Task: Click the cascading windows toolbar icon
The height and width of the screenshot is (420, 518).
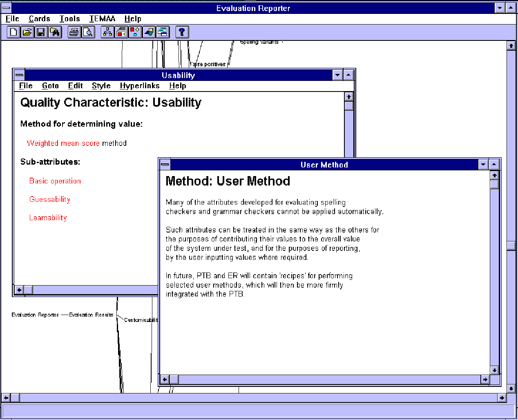Action: tap(163, 32)
